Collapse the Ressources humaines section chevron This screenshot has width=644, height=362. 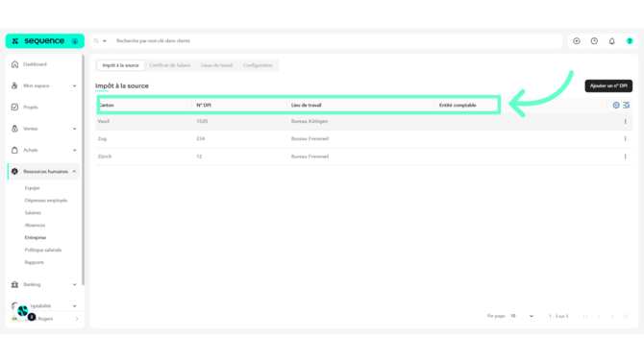[x=74, y=171]
